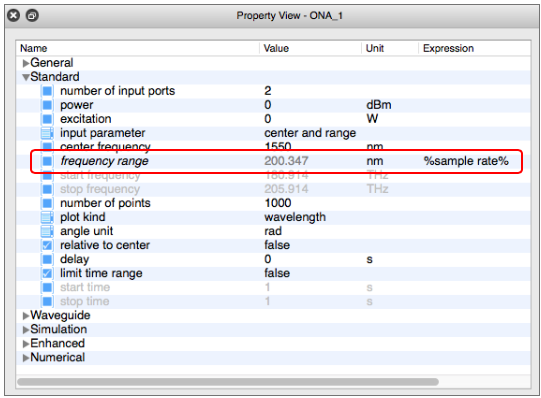541x398 pixels.
Task: Click the icon beside frequency range
Action: pyautogui.click(x=47, y=161)
